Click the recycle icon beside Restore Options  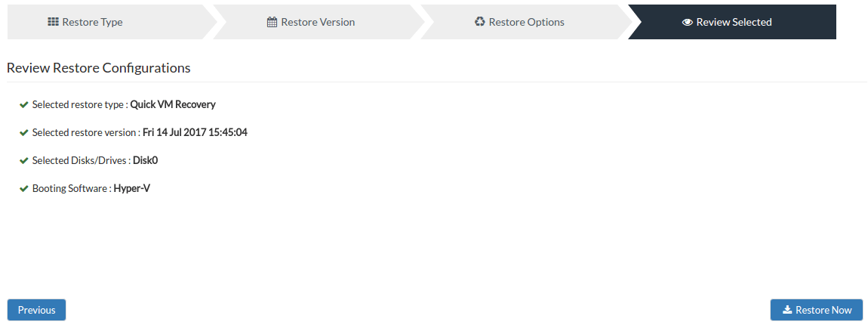[480, 22]
